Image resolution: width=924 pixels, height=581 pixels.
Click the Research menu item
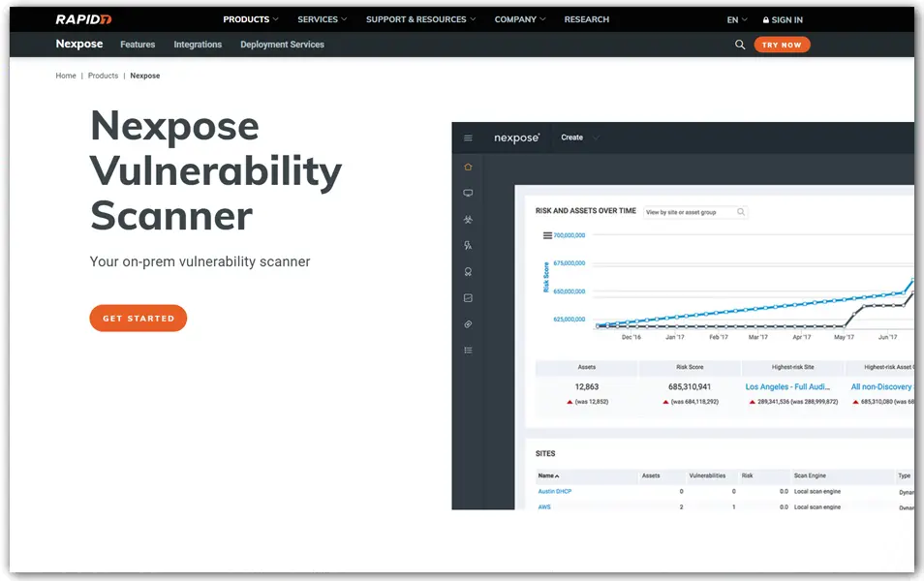[x=586, y=19]
